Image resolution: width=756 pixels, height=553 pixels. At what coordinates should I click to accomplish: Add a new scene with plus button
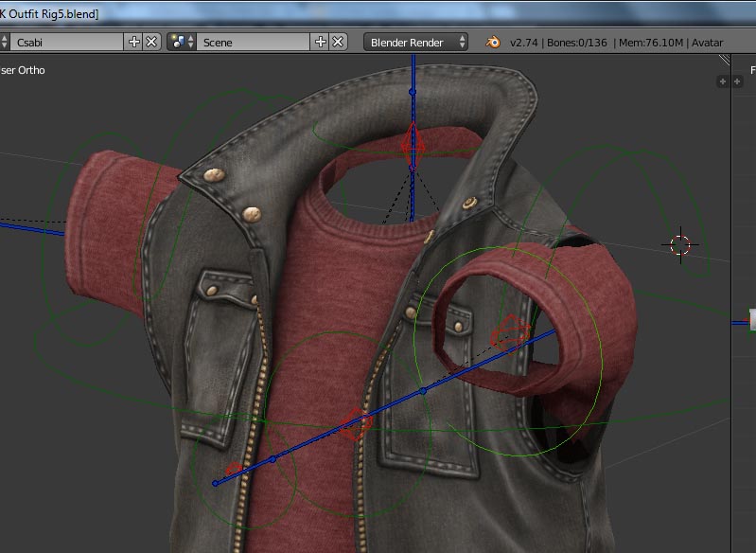(321, 42)
